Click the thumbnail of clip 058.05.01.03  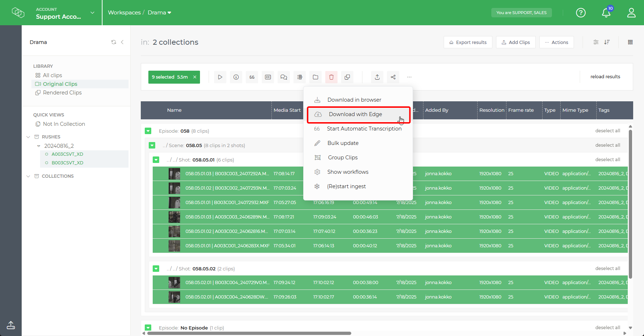[174, 173]
